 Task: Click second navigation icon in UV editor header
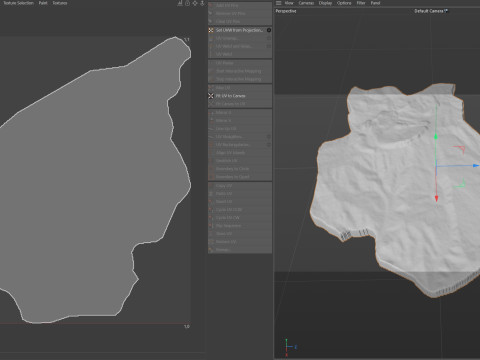click(187, 3)
